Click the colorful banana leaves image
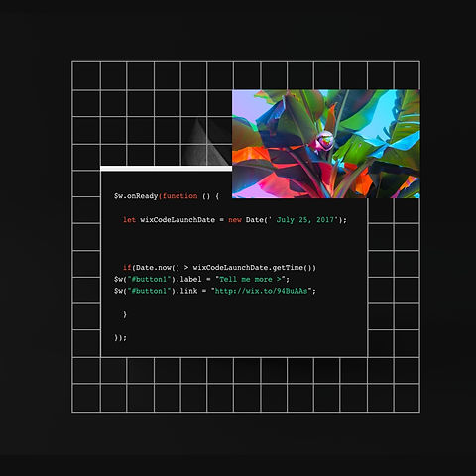Viewport: 476px width, 476px height. click(x=326, y=144)
